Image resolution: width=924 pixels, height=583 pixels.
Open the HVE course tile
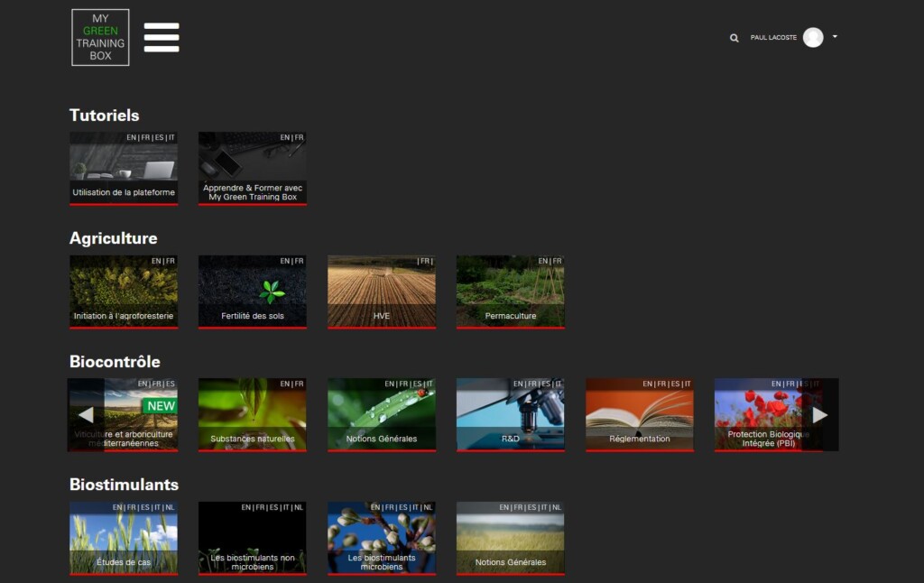coord(381,291)
